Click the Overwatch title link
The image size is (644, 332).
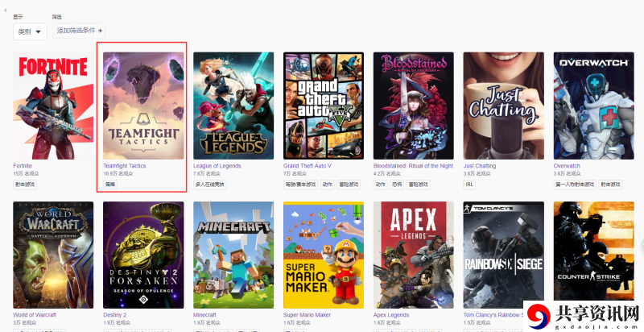[x=567, y=166]
